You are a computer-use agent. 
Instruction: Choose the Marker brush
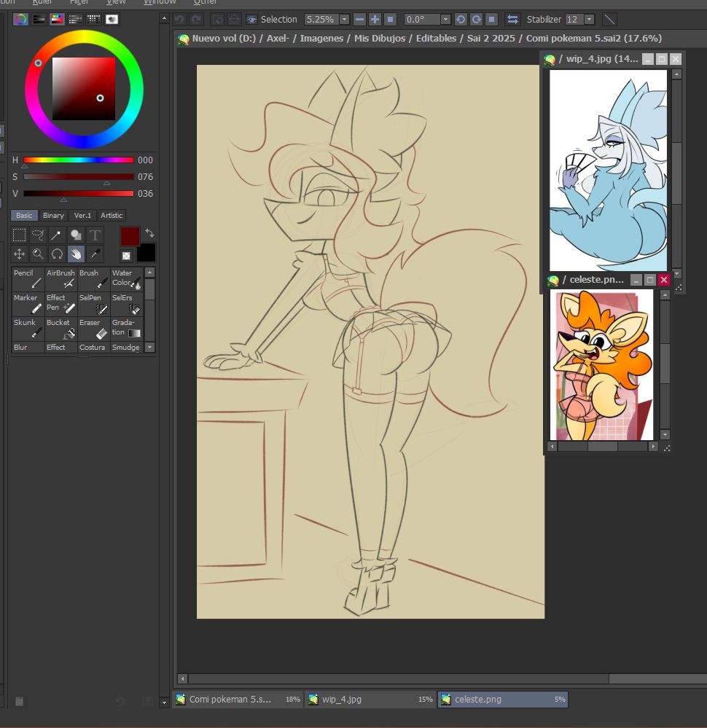click(28, 303)
